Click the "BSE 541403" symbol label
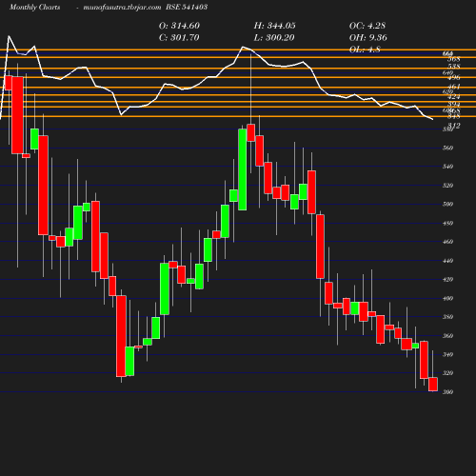Screen dimensions: 476x476 click(187, 7)
